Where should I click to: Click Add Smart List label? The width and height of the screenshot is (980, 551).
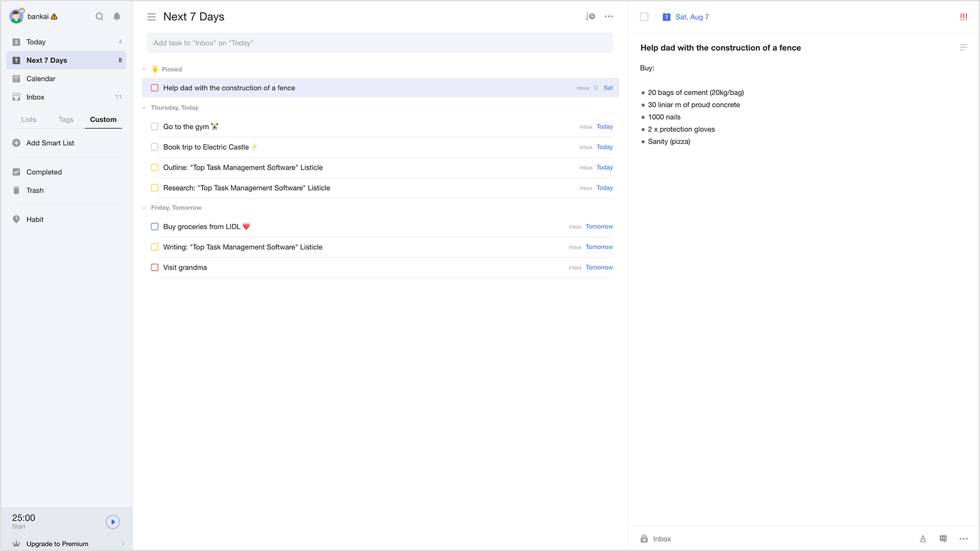coord(50,143)
